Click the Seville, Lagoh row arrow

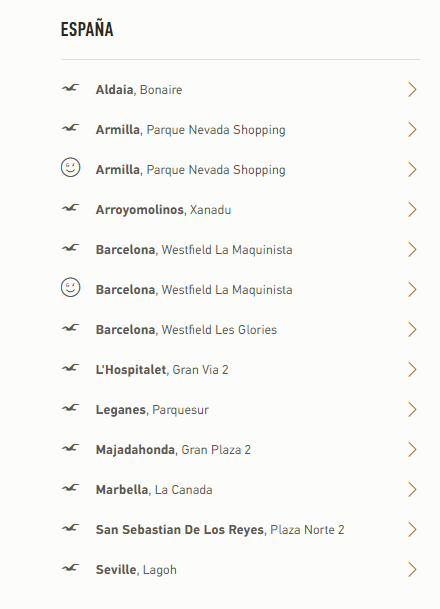(412, 570)
